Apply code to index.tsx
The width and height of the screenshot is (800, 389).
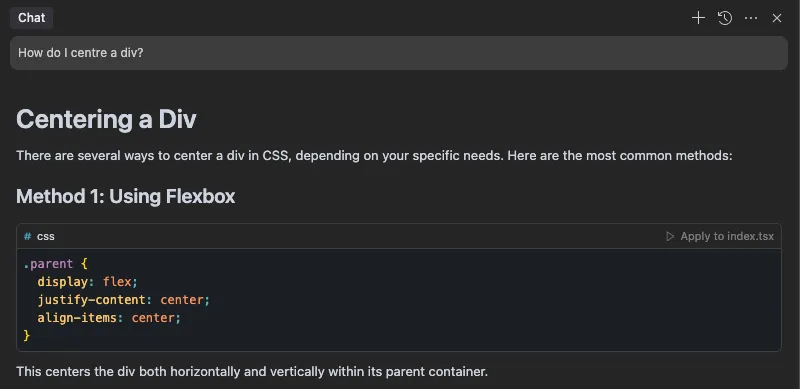click(720, 236)
